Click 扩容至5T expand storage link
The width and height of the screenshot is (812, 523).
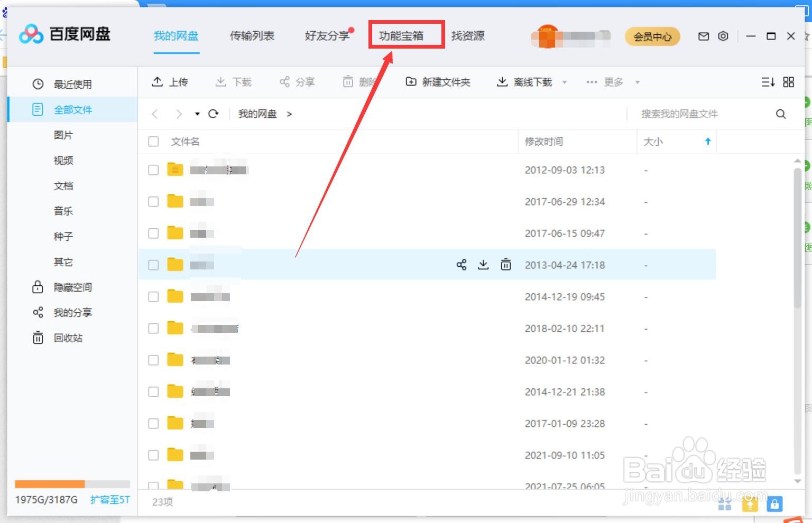point(110,500)
